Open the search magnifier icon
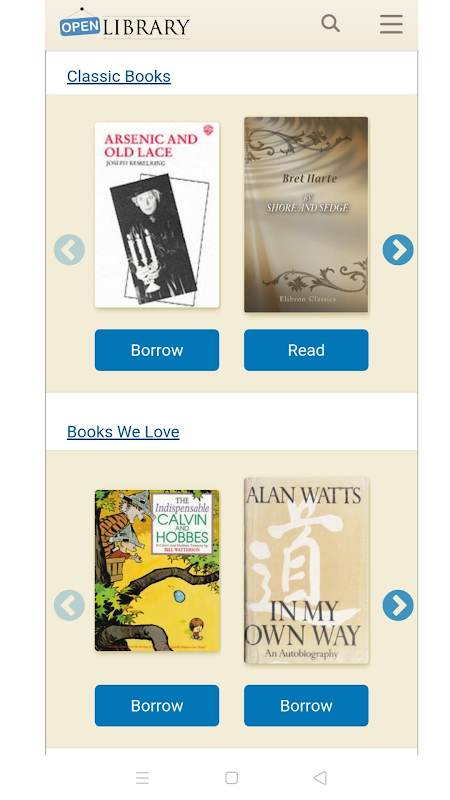Viewport: 450px width, 800px height. pos(330,23)
